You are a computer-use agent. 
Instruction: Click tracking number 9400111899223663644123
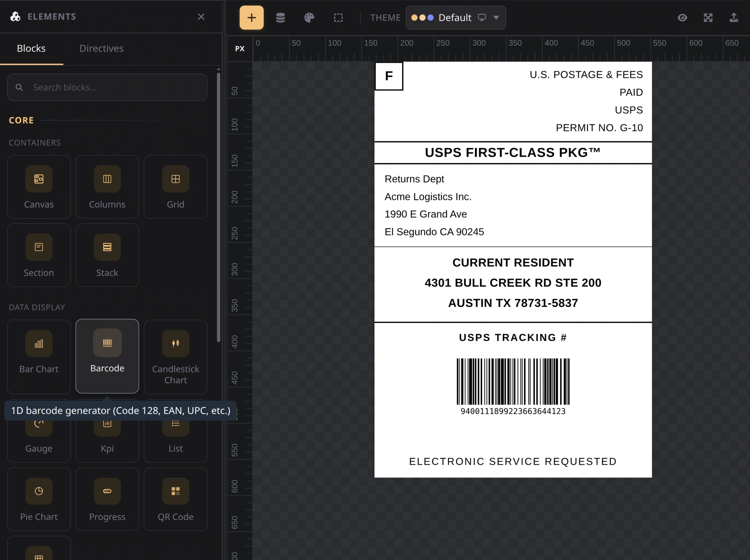(513, 411)
